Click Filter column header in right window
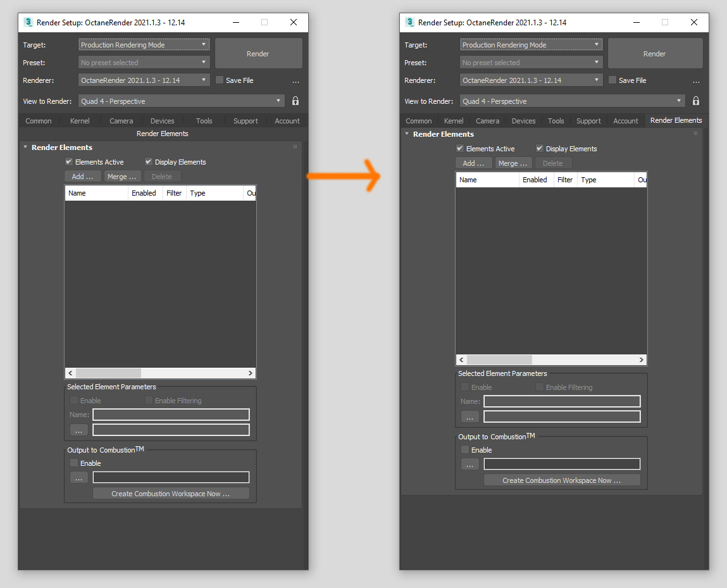 pyautogui.click(x=565, y=180)
